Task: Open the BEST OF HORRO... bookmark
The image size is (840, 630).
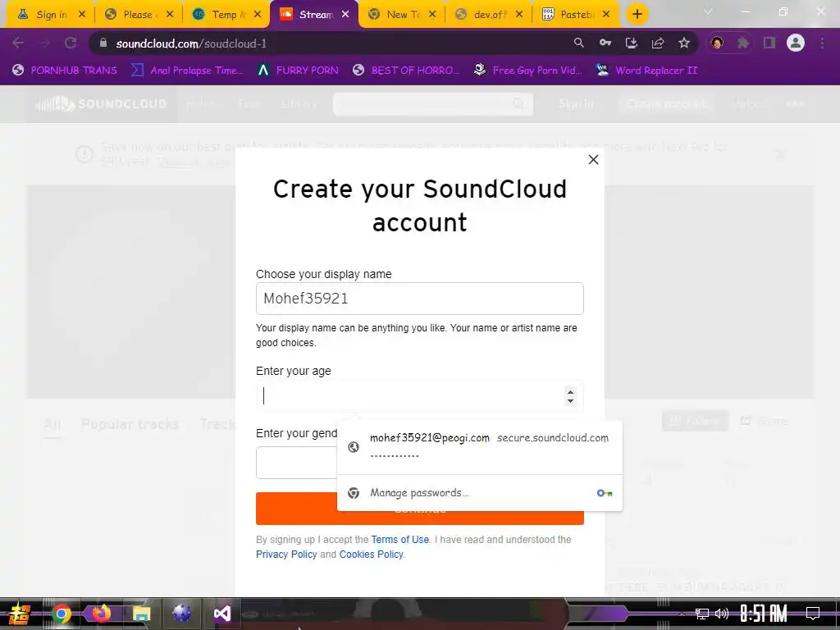Action: [406, 71]
